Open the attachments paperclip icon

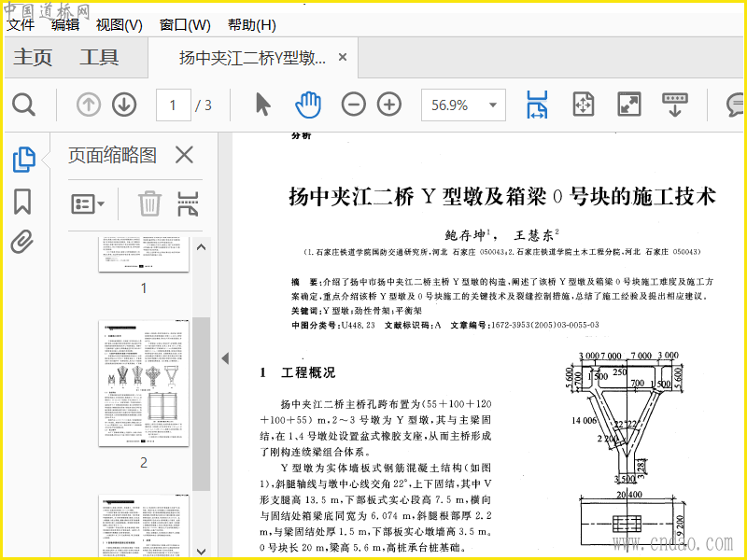point(21,242)
